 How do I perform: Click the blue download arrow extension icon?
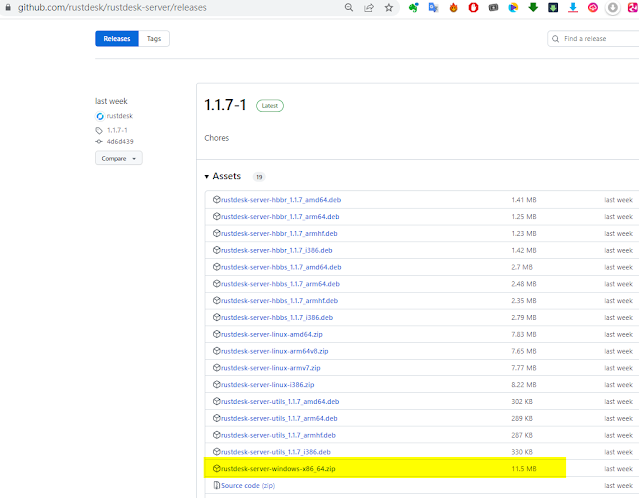point(573,7)
